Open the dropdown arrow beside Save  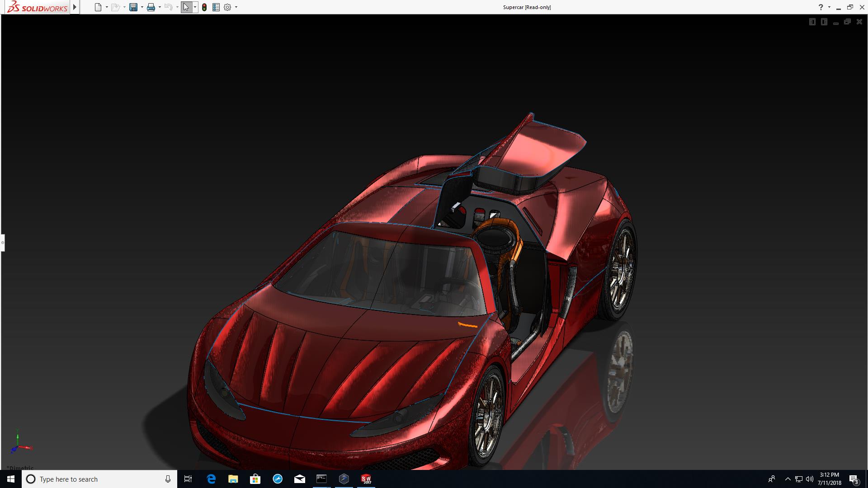point(142,7)
